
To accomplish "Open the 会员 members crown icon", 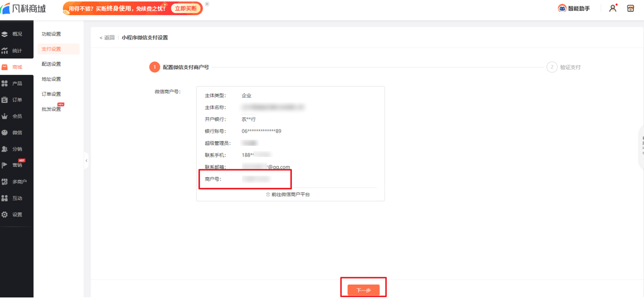I will [x=5, y=116].
